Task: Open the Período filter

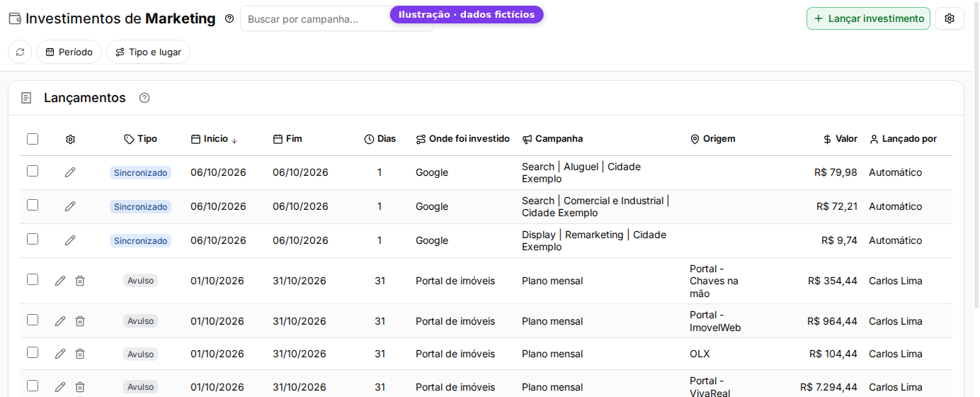Action: point(69,52)
